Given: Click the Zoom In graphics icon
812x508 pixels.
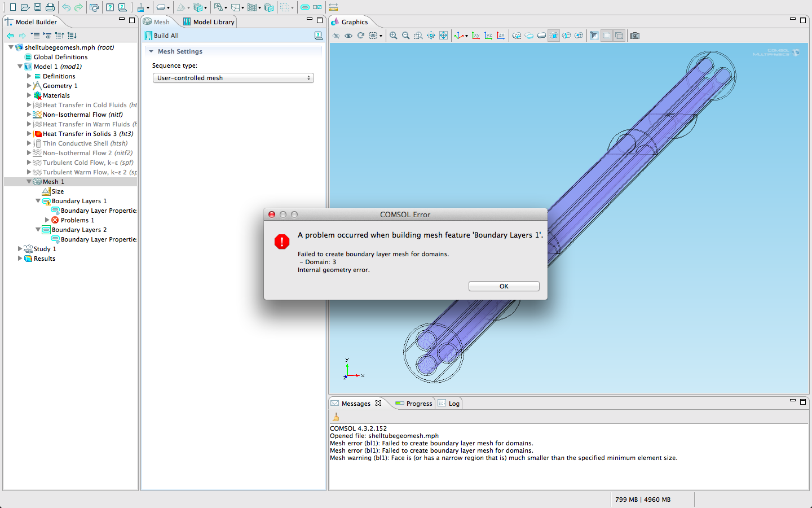Looking at the screenshot, I should point(393,36).
